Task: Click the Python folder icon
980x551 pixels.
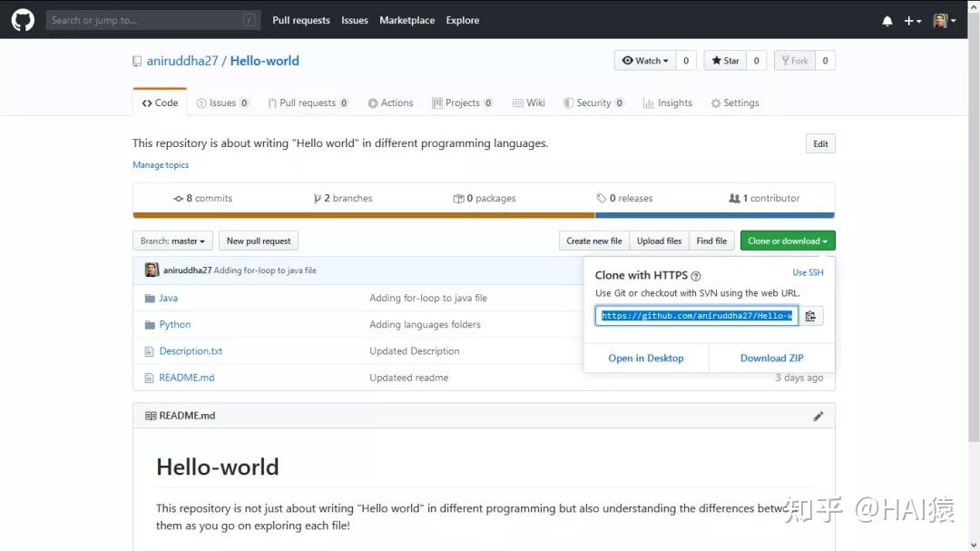Action: [150, 324]
